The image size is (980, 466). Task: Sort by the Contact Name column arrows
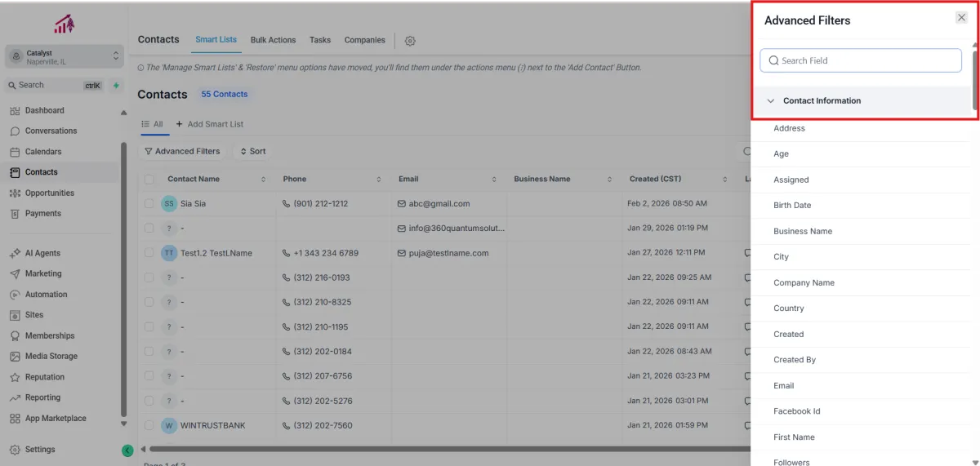263,180
